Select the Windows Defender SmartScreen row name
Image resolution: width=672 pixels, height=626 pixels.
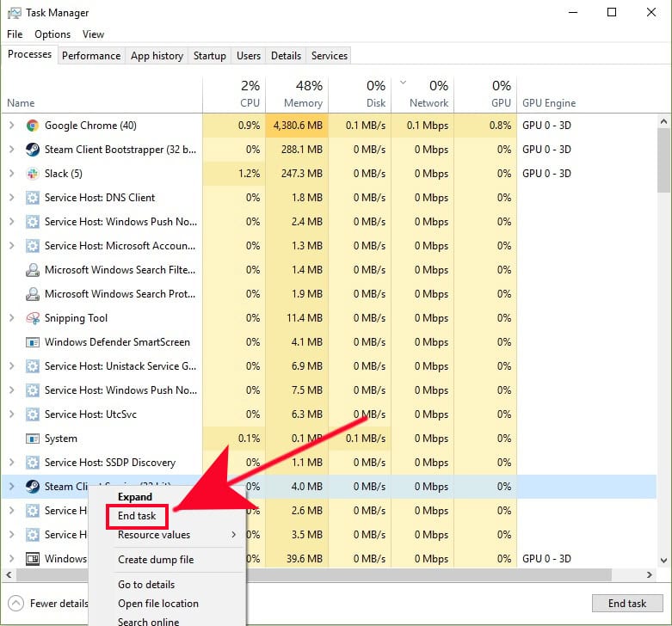[x=117, y=342]
